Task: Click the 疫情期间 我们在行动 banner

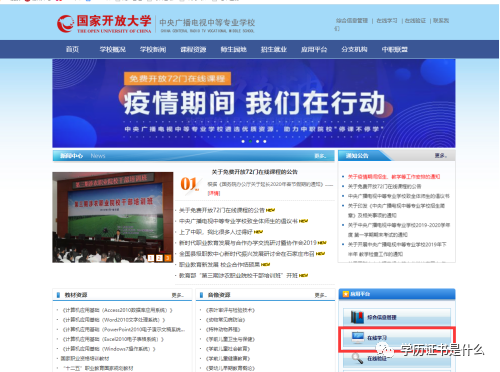Action: (254, 103)
